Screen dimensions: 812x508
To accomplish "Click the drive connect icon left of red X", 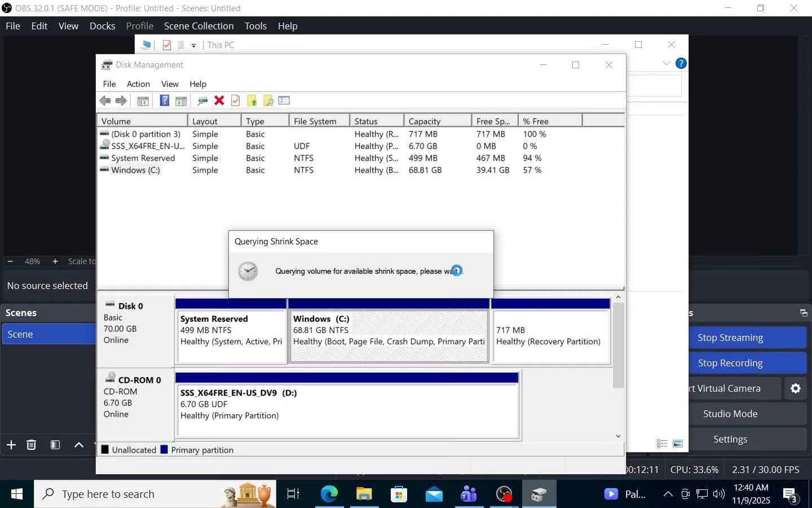I will click(202, 101).
